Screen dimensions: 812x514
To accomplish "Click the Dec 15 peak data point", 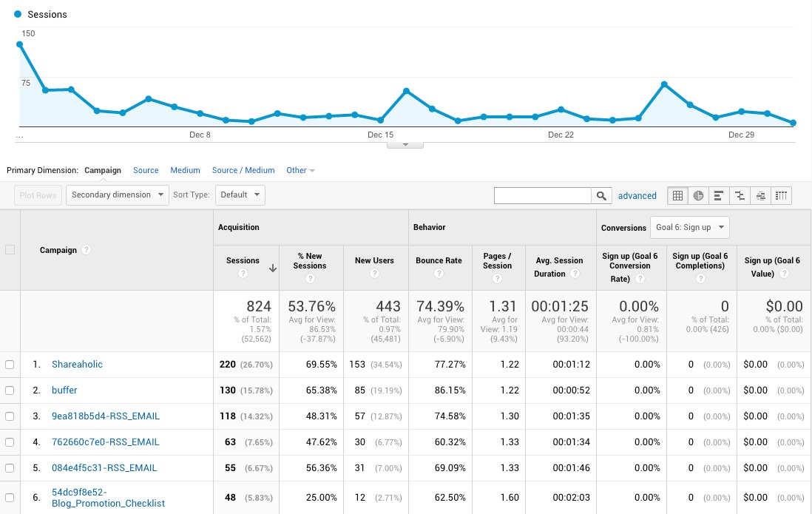I will [407, 91].
